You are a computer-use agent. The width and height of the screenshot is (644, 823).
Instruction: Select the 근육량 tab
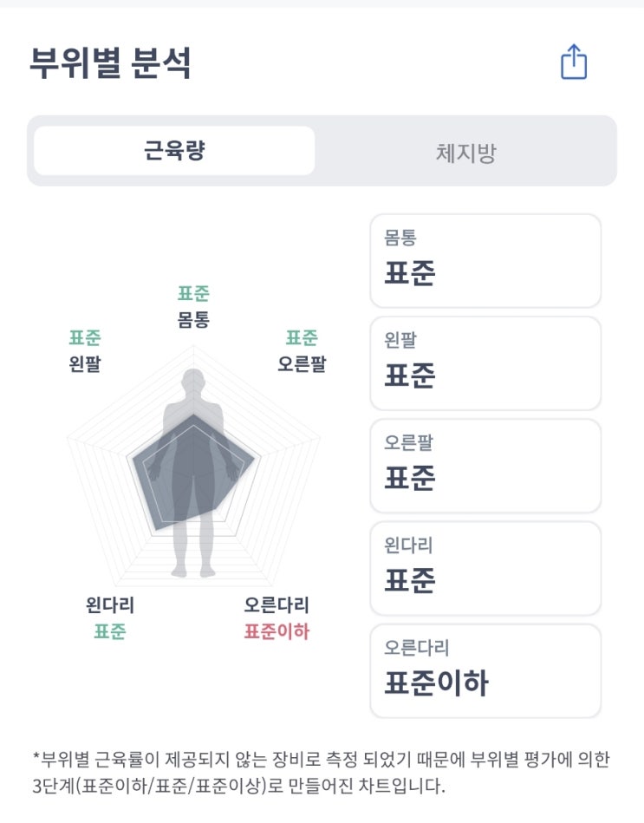(174, 151)
